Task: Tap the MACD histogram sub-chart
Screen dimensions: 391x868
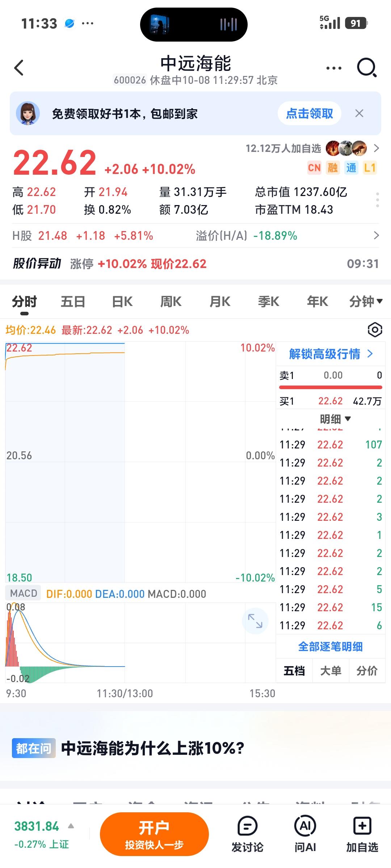Action: click(x=140, y=643)
